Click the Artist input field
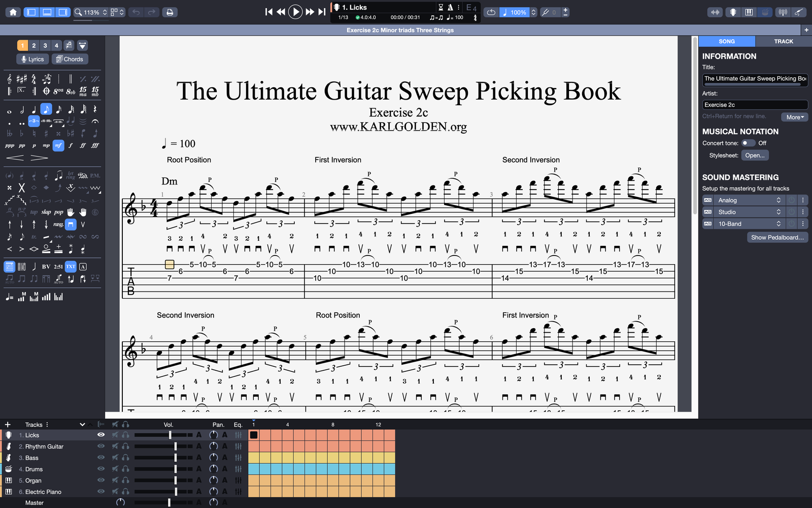The height and width of the screenshot is (508, 812). pyautogui.click(x=755, y=105)
